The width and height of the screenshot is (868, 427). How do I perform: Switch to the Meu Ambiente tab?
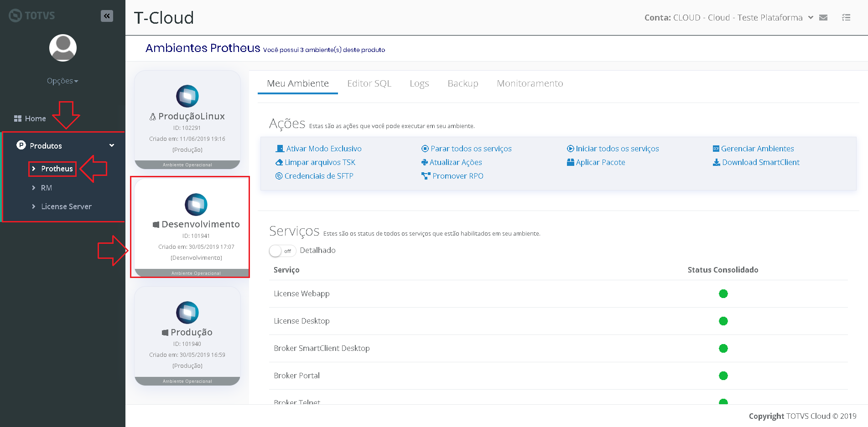[298, 83]
